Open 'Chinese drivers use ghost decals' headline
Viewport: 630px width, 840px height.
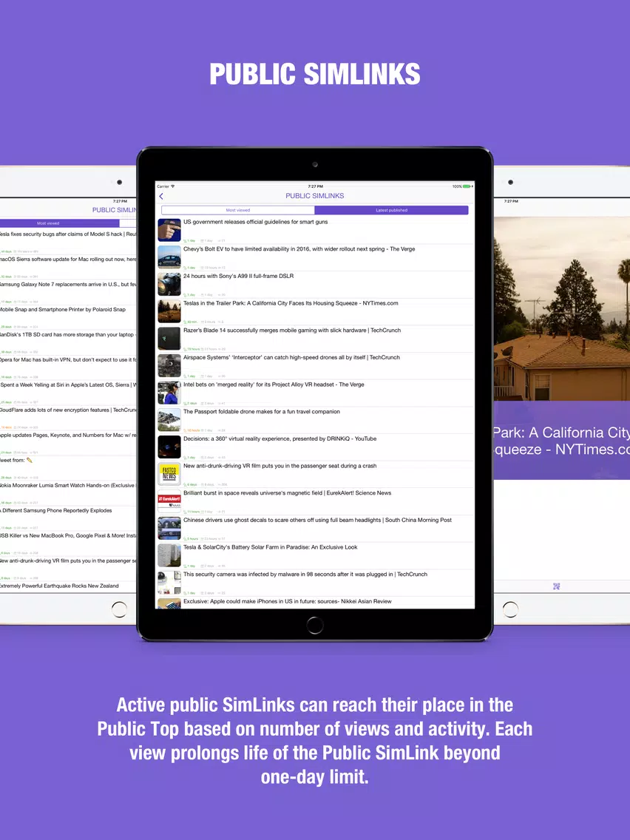[x=317, y=520]
